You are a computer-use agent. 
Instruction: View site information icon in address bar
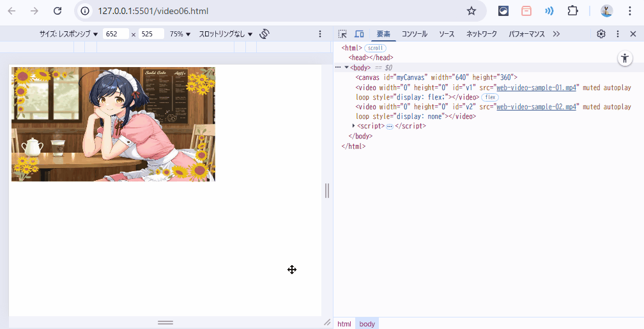86,11
